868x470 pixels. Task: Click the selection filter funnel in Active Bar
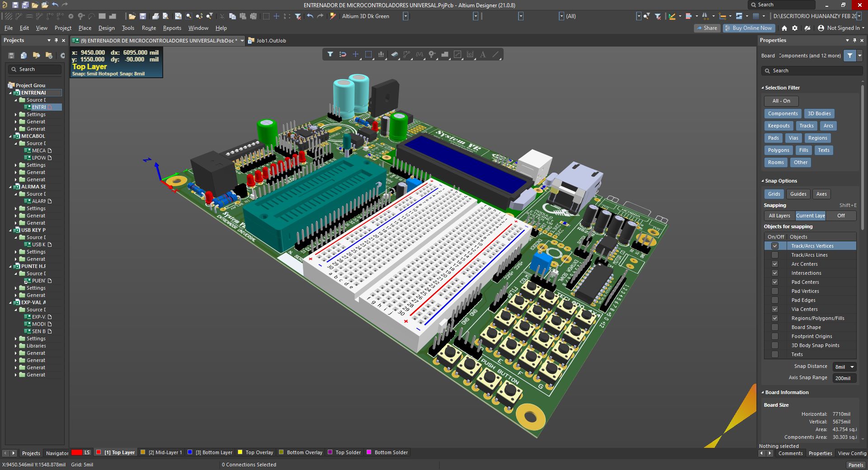tap(330, 55)
